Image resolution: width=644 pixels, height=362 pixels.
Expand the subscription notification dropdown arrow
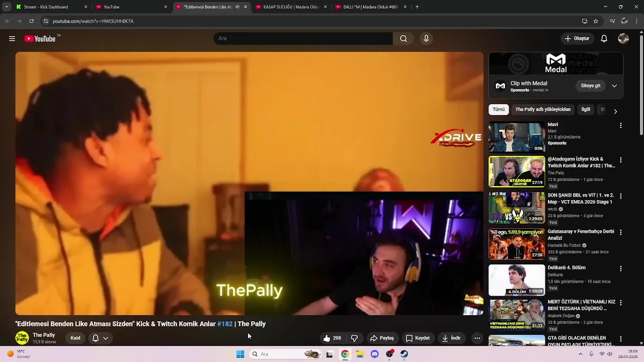[106, 338]
